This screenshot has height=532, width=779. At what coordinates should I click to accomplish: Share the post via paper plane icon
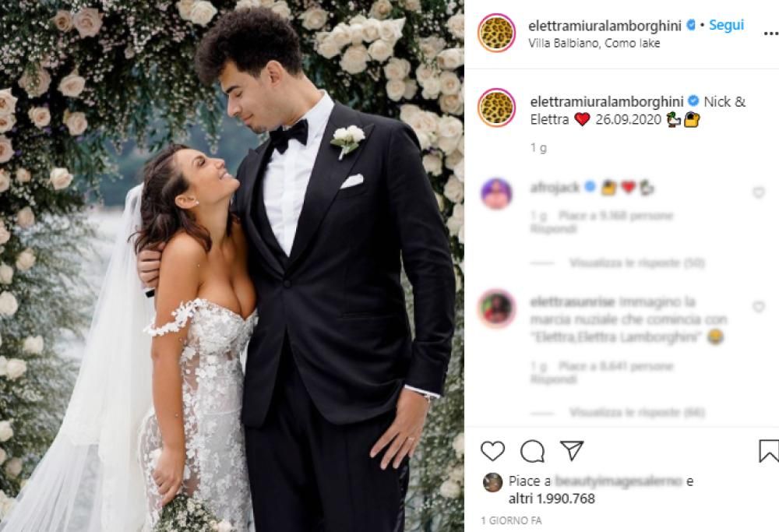(x=571, y=450)
